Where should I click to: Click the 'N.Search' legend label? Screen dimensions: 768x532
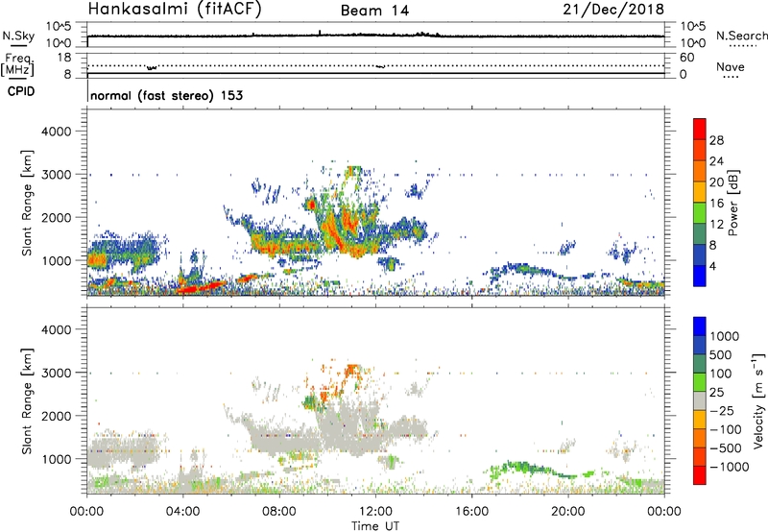point(742,36)
